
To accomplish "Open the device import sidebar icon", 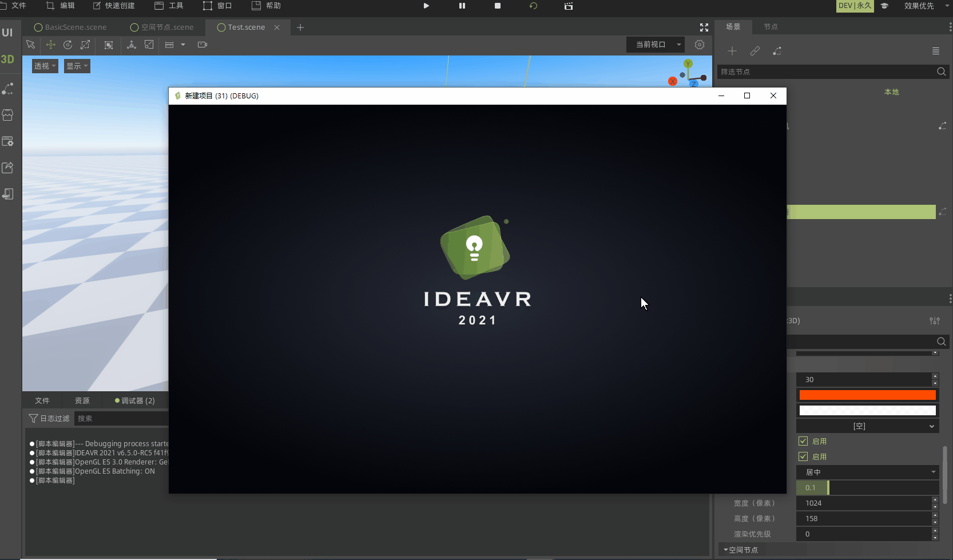I will point(7,194).
